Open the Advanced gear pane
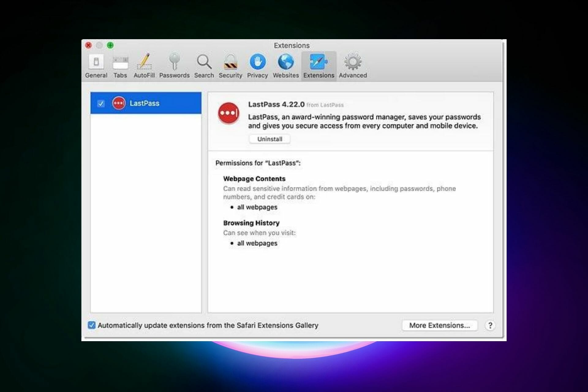The height and width of the screenshot is (392, 588). (x=353, y=66)
